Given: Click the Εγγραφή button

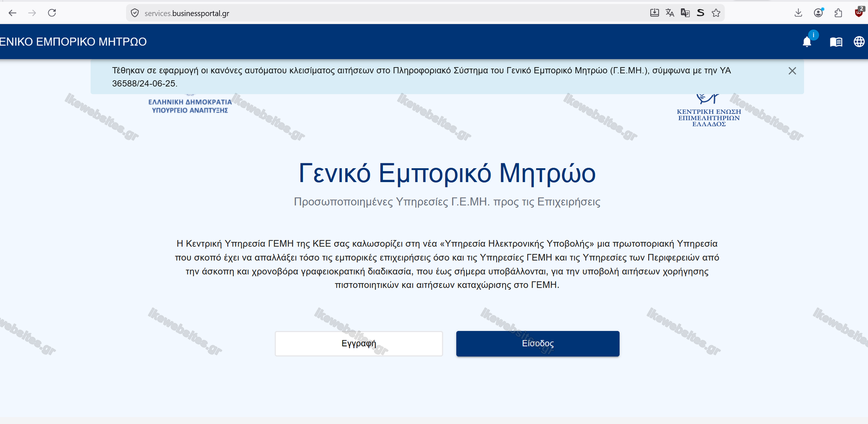Looking at the screenshot, I should [359, 344].
